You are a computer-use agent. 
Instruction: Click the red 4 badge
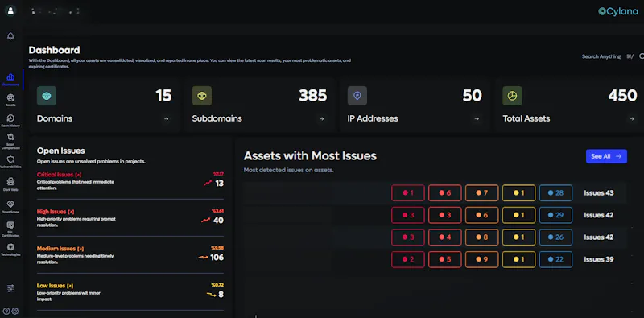(x=445, y=237)
